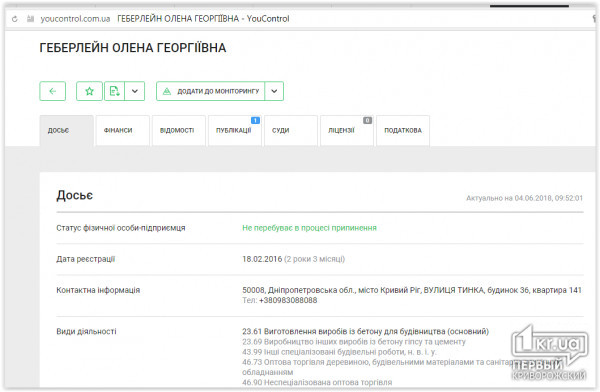
Task: Click the blue badge on Публікації tab
Action: 255,121
